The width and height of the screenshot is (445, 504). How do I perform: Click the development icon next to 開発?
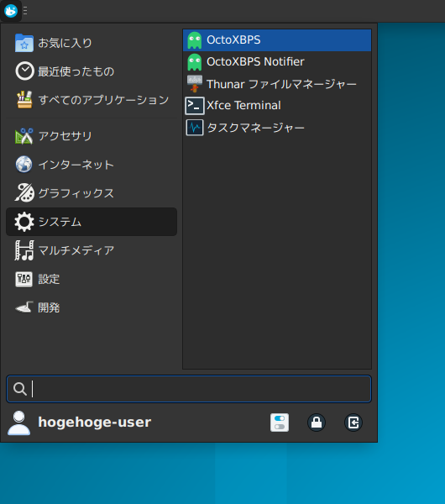pos(24,307)
